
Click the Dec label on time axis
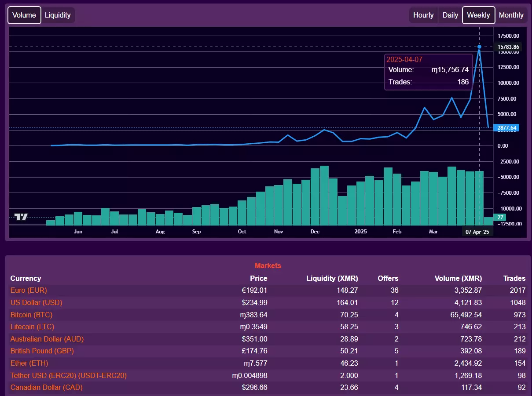click(x=315, y=231)
